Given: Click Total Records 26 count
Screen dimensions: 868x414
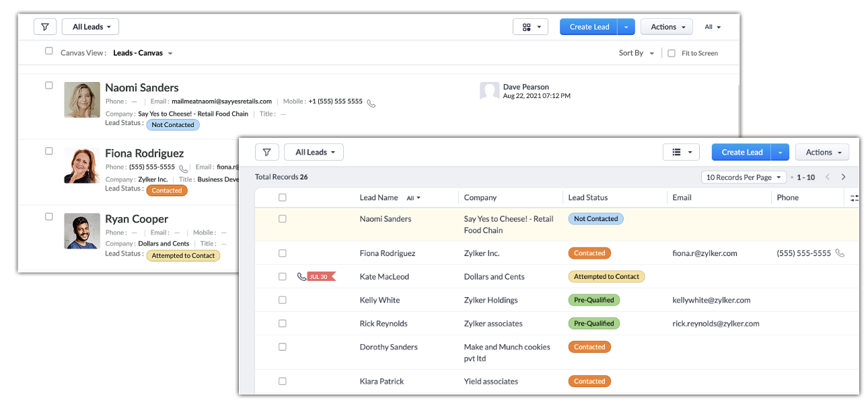Looking at the screenshot, I should pos(281,177).
